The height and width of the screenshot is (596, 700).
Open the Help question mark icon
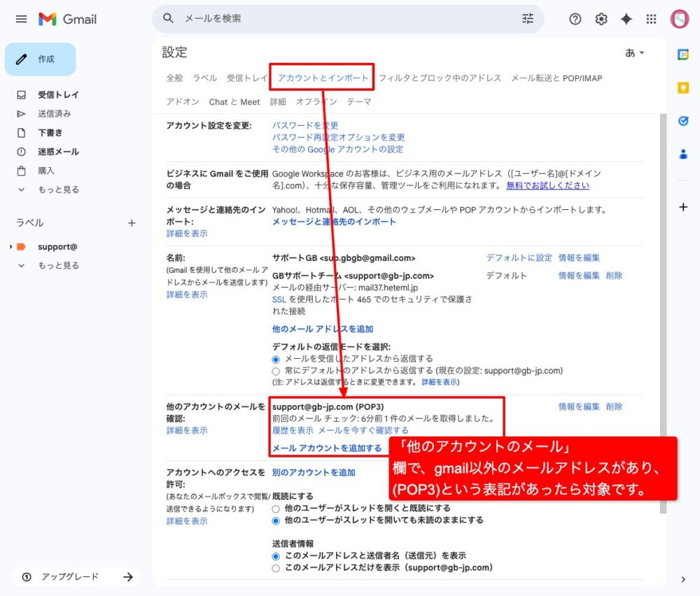coord(575,19)
